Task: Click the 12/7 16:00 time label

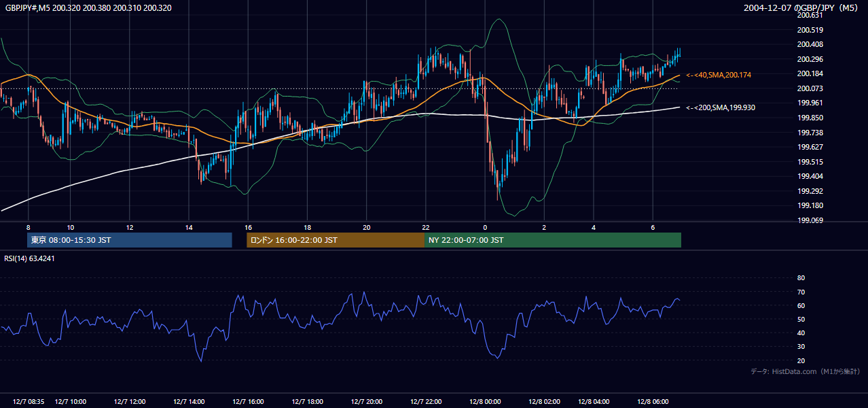Action: point(248,401)
